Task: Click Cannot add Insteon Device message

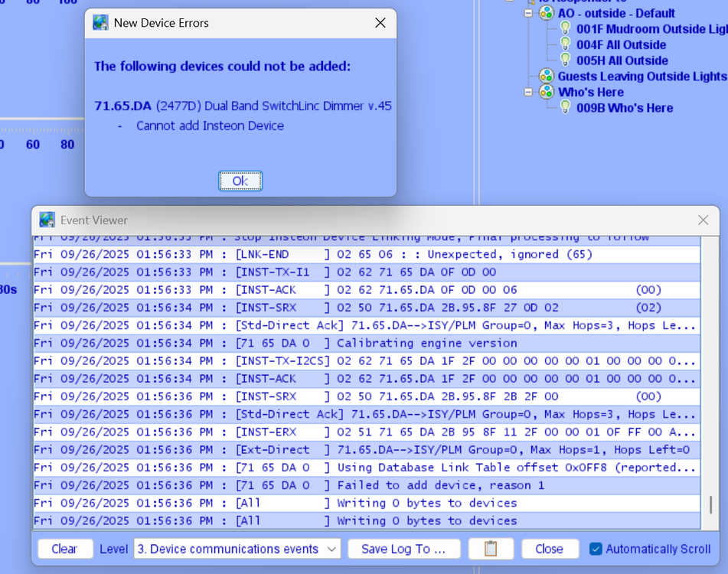Action: (x=210, y=126)
